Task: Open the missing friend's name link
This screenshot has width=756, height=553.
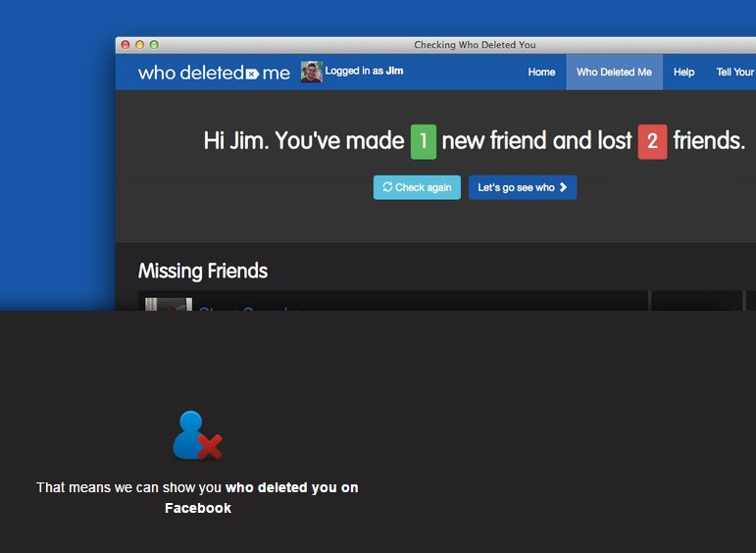Action: 253,309
